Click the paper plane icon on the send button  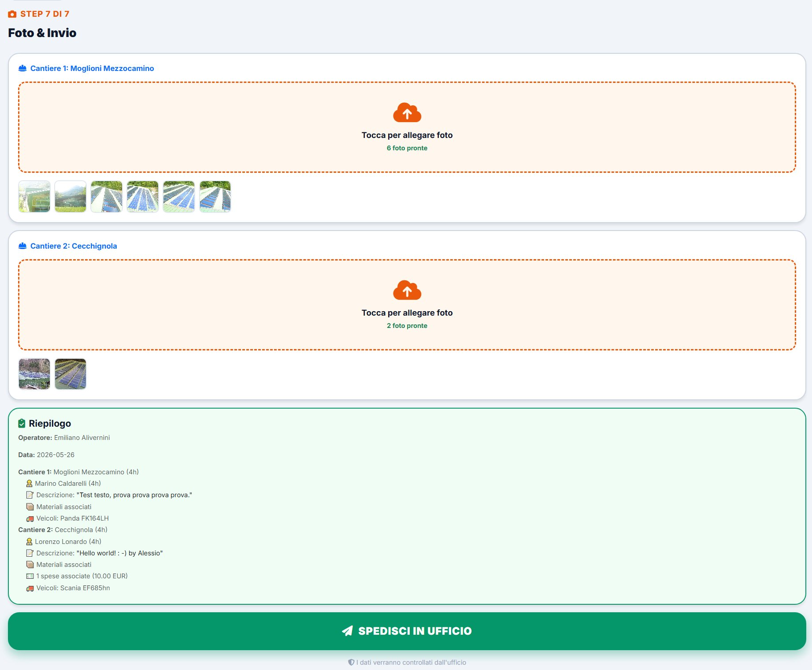click(347, 631)
